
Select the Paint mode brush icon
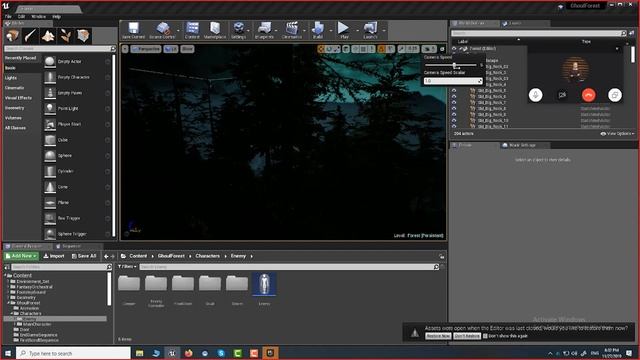tap(30, 36)
